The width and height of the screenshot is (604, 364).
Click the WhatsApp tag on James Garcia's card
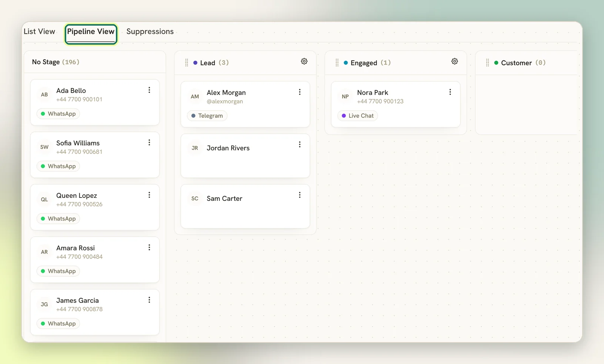click(58, 324)
